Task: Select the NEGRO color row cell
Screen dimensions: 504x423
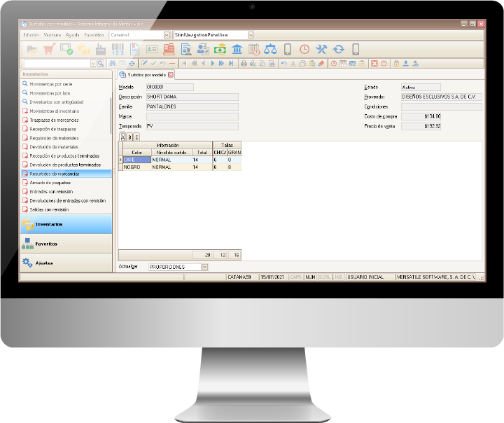Action: click(x=137, y=167)
